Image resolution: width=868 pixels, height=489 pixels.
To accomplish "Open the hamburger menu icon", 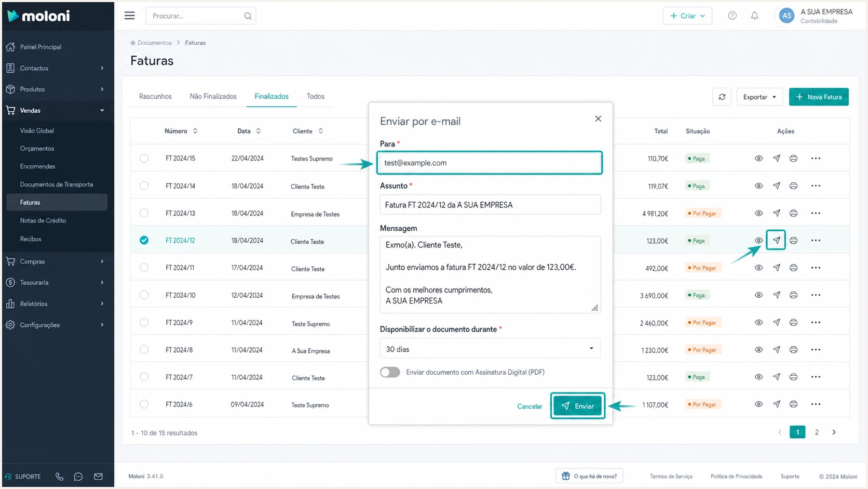I will click(130, 16).
